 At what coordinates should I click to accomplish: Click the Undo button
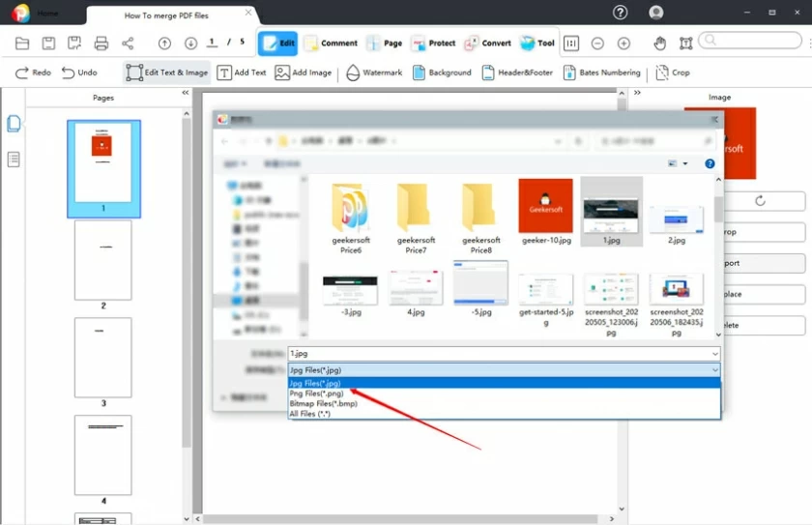click(79, 73)
